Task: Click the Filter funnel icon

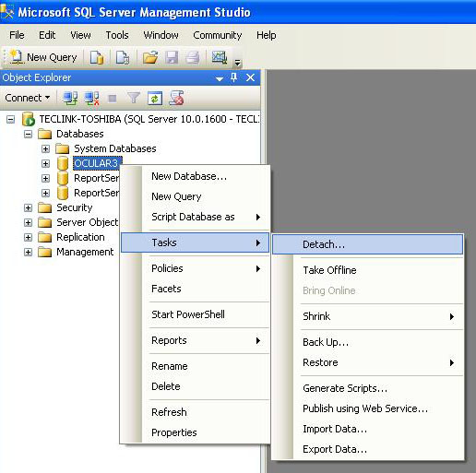Action: pos(134,99)
